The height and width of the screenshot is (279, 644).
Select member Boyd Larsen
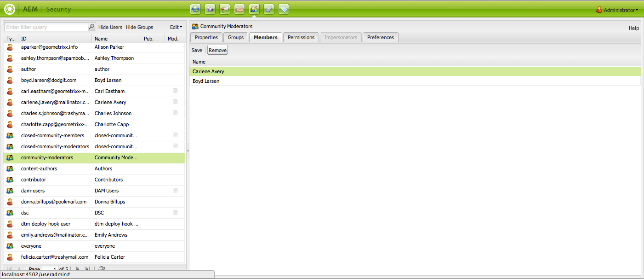pyautogui.click(x=415, y=81)
